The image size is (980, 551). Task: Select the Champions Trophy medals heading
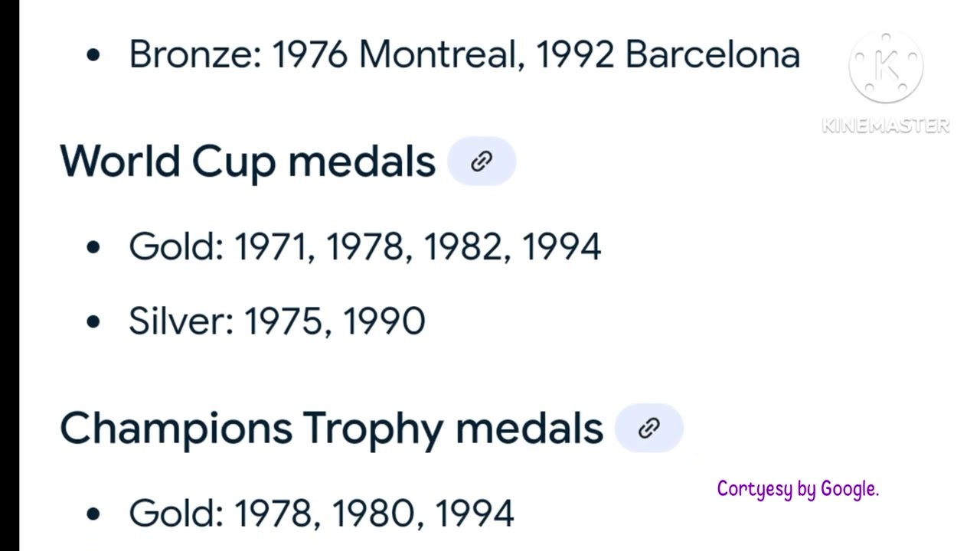tap(331, 428)
